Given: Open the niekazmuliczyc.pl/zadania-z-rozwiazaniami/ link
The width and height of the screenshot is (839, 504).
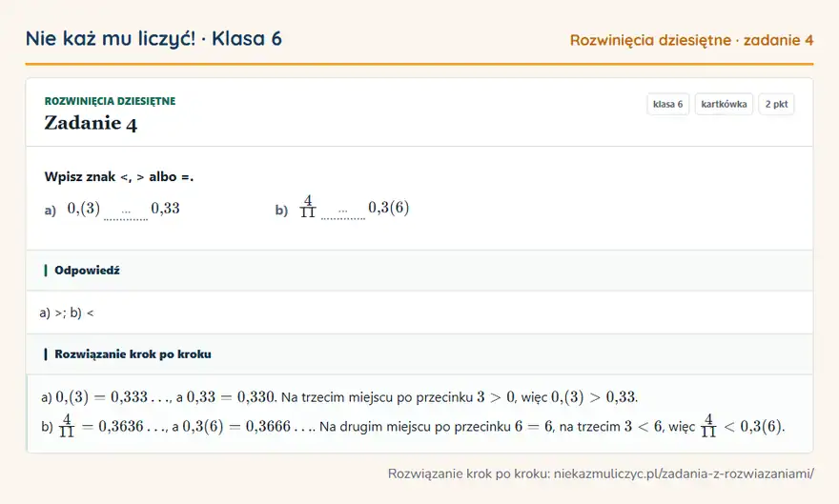Looking at the screenshot, I should click(684, 474).
